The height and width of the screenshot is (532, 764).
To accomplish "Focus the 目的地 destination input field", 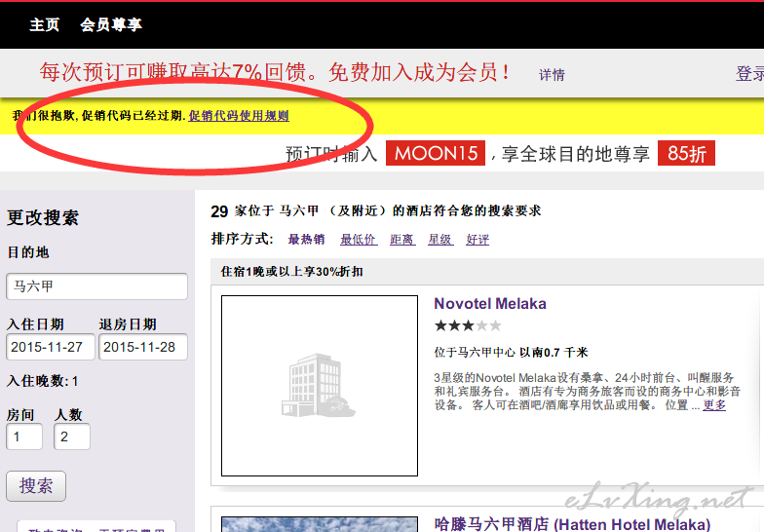I will click(x=96, y=286).
